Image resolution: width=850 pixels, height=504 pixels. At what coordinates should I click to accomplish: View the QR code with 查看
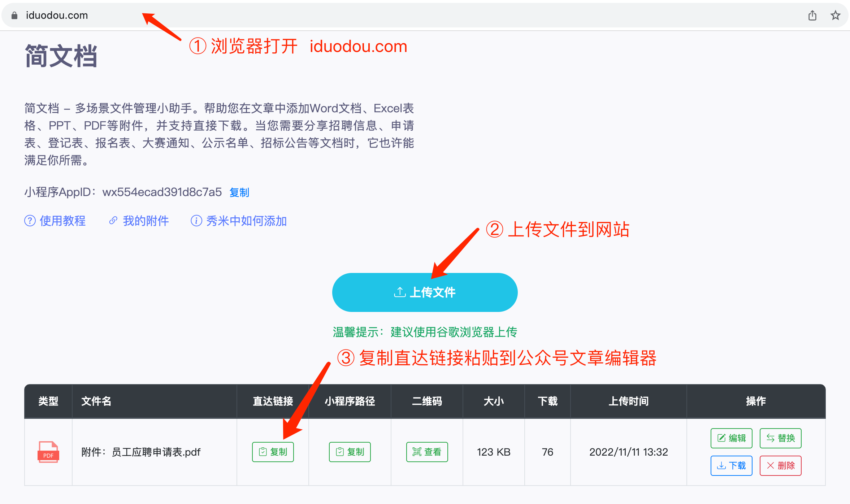pos(427,452)
